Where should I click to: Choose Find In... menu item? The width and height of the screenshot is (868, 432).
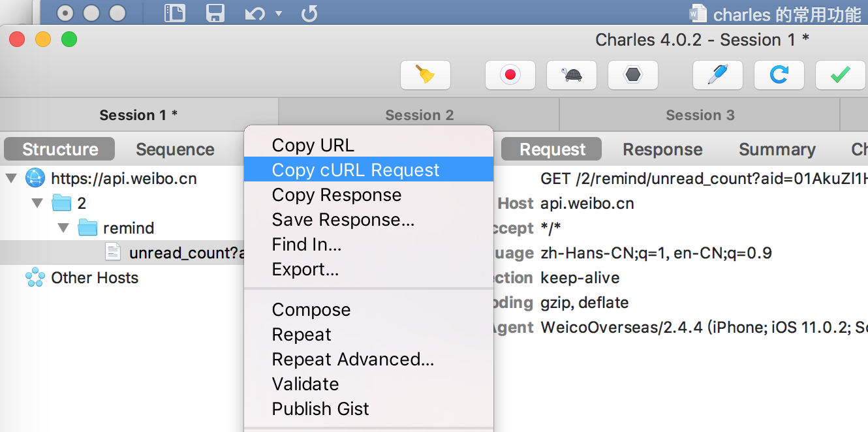click(368, 244)
